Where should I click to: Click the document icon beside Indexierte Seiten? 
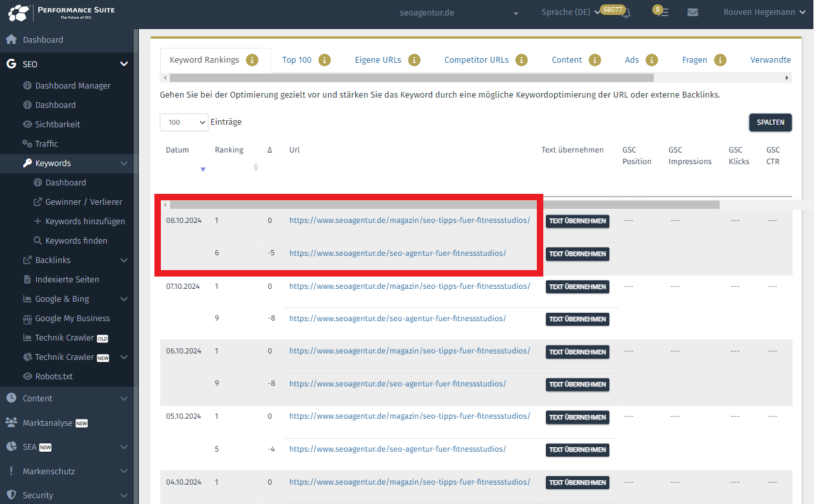pos(27,279)
